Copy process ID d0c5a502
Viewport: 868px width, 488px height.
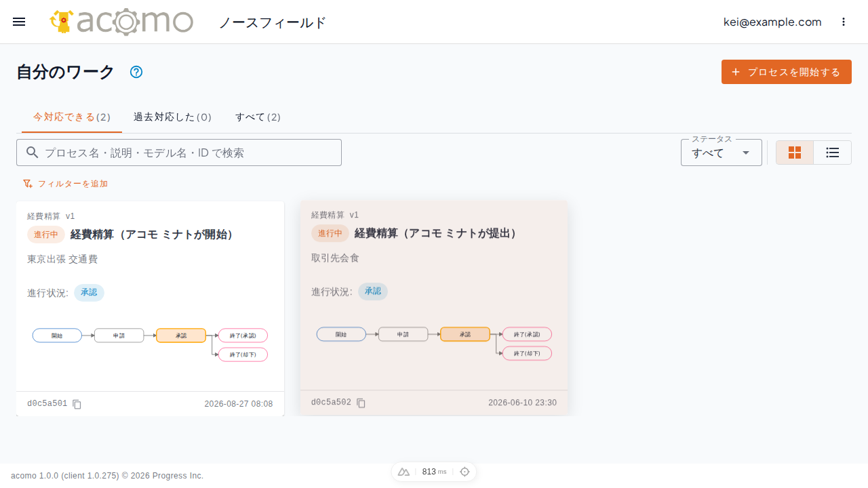click(361, 403)
